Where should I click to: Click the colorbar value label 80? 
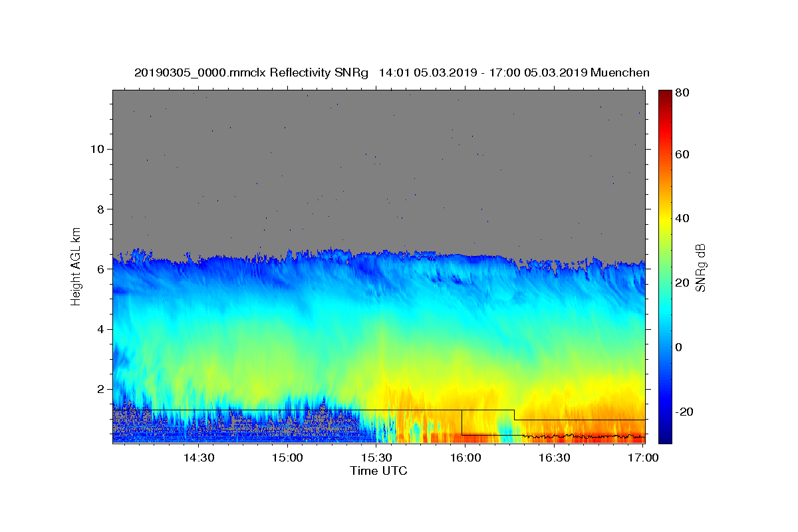(683, 92)
